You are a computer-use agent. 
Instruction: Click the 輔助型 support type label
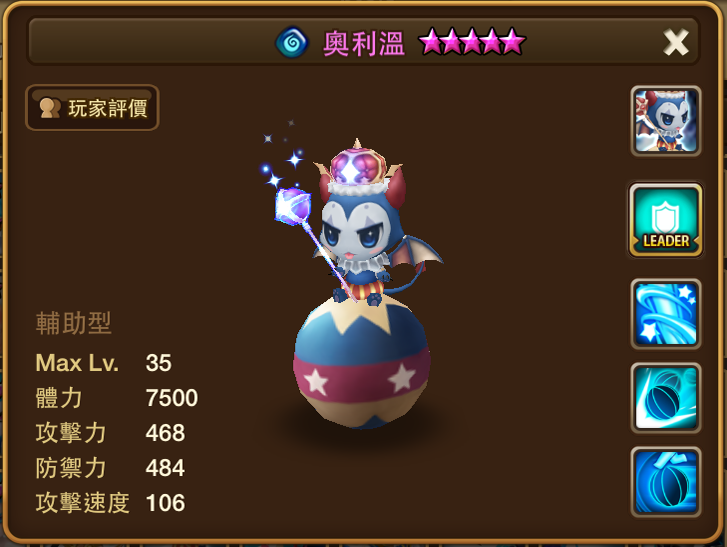(x=73, y=323)
